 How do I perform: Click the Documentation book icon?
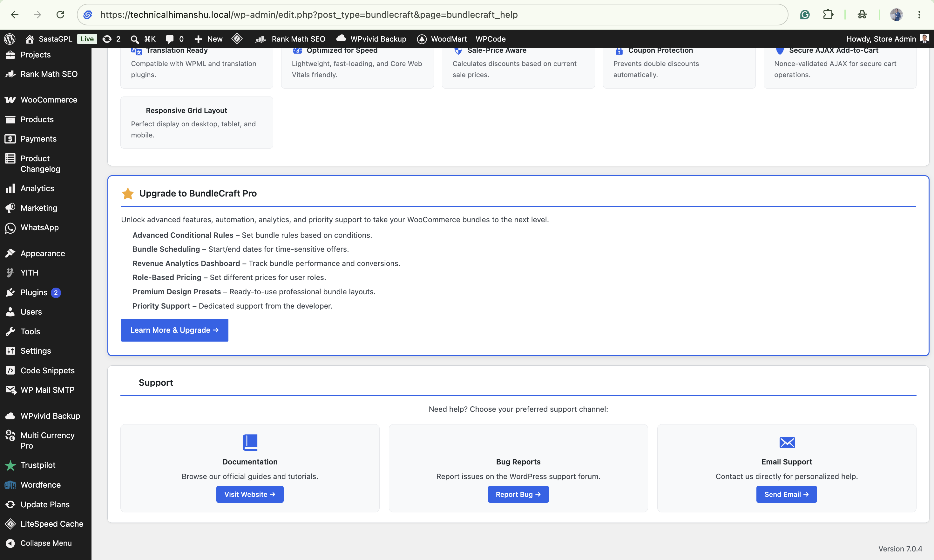click(250, 442)
